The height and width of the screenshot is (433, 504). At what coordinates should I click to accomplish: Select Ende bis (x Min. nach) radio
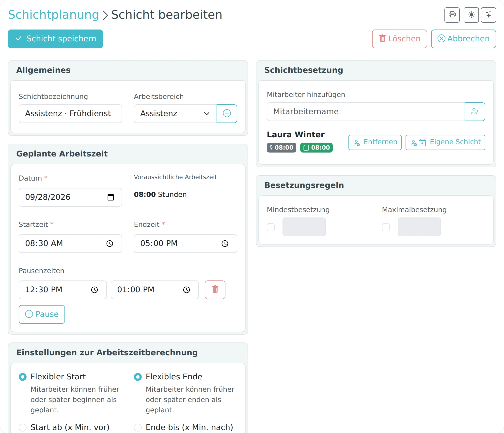click(138, 427)
